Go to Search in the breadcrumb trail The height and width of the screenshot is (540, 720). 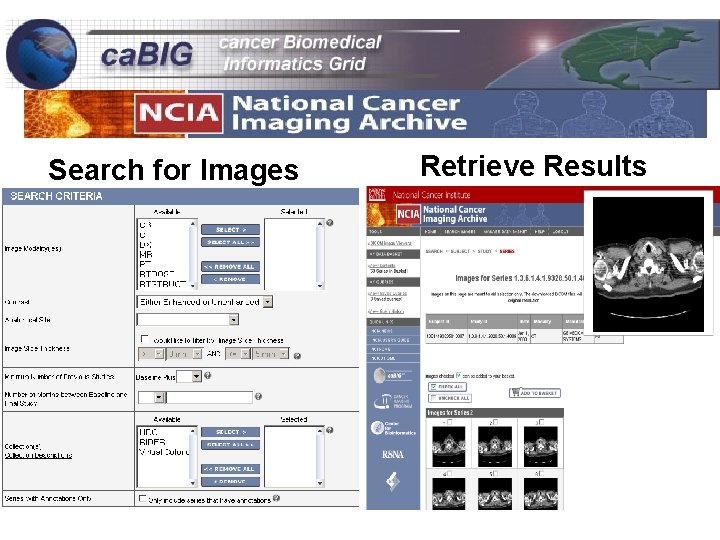coord(434,251)
